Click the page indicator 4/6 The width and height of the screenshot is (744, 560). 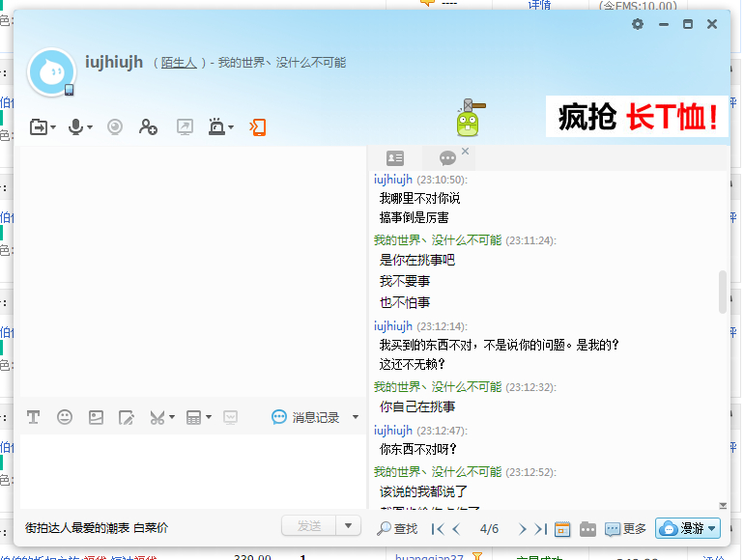[x=489, y=529]
